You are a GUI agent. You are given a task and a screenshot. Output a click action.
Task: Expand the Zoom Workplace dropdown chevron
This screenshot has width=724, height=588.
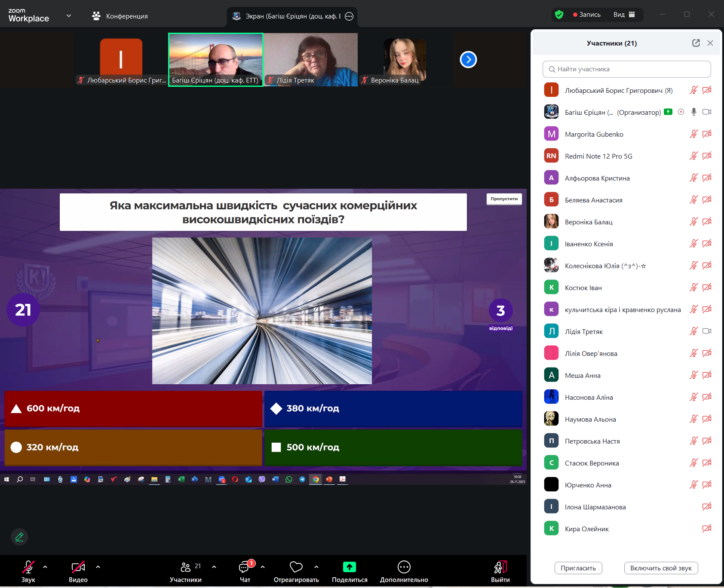click(x=69, y=16)
